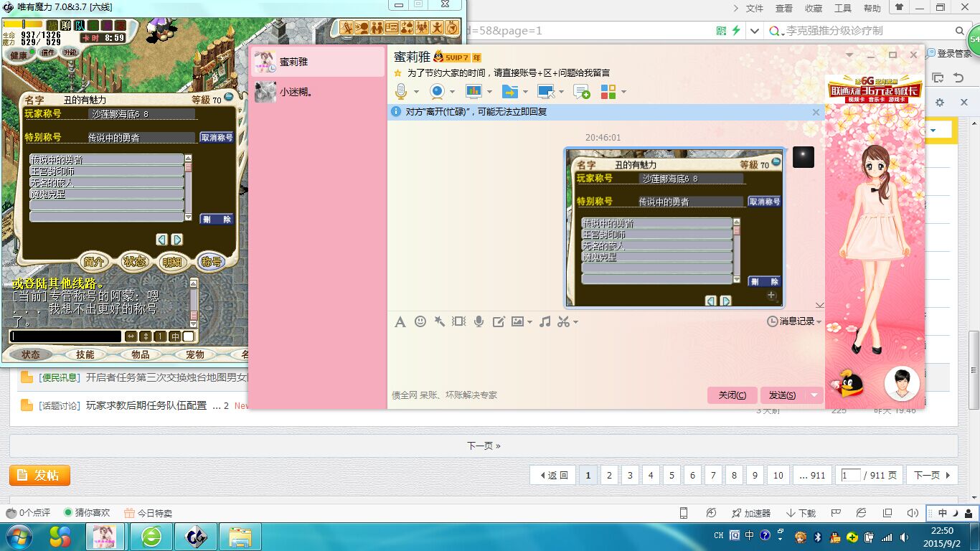
Task: Start a voice call with microphone icon
Action: 401,92
